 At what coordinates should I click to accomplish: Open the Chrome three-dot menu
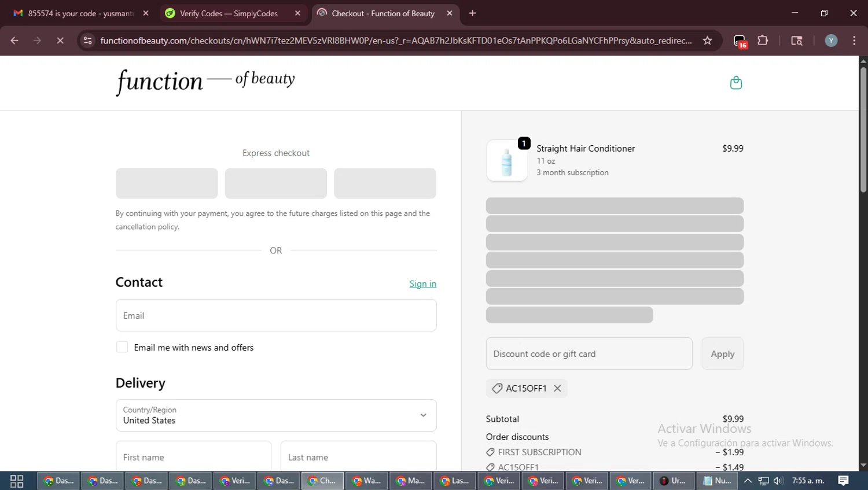coord(854,40)
